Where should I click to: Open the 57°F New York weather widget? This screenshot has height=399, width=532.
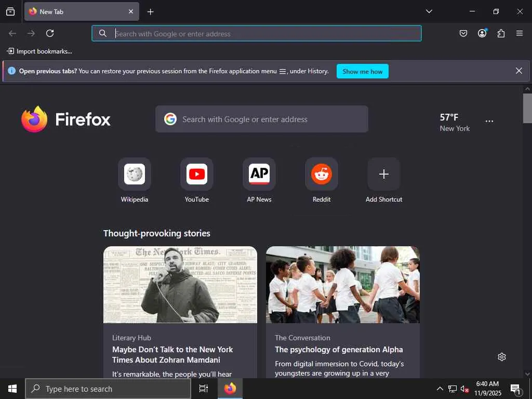coord(455,123)
